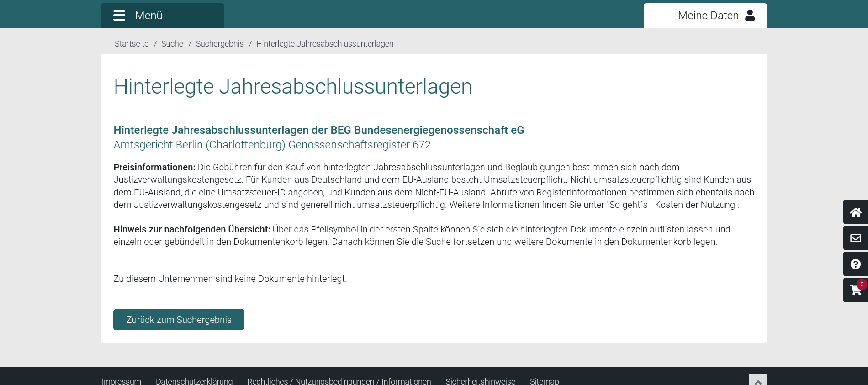
Task: Open the hamburger menu icon
Action: 119,16
